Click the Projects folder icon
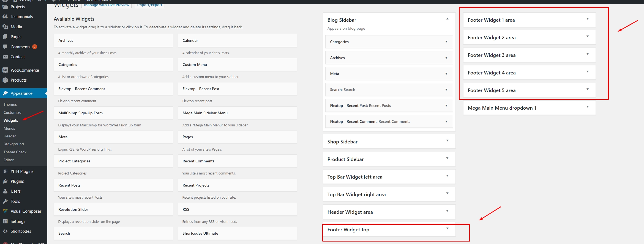 pos(5,7)
